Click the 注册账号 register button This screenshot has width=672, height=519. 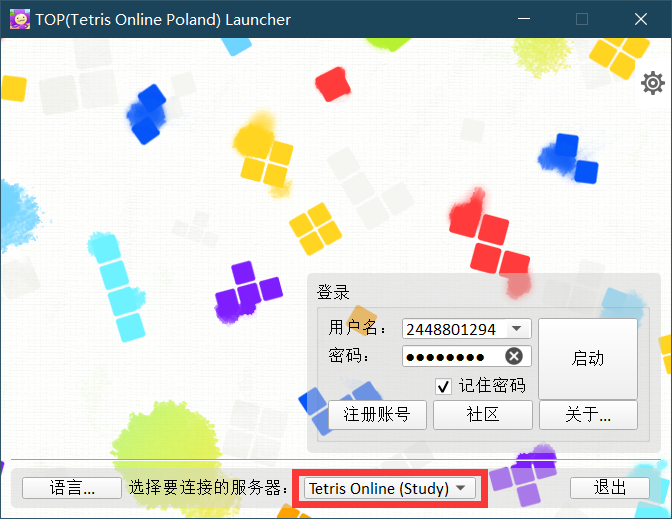tap(377, 414)
